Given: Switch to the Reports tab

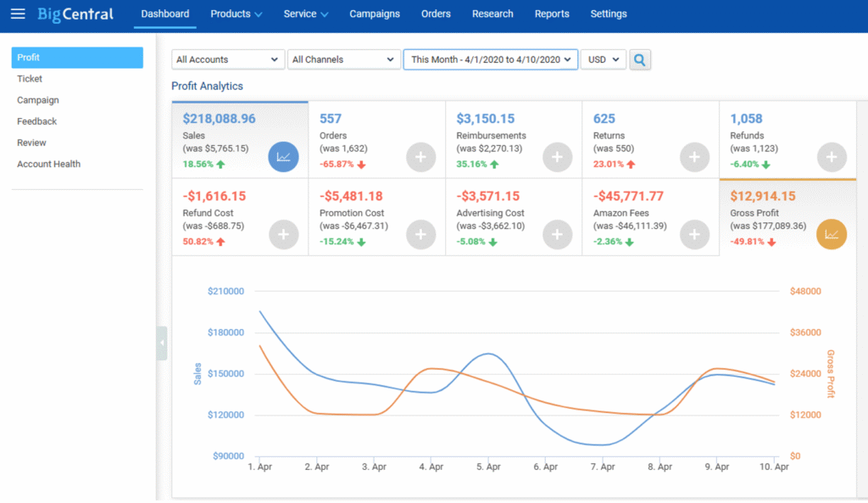Looking at the screenshot, I should pyautogui.click(x=552, y=14).
